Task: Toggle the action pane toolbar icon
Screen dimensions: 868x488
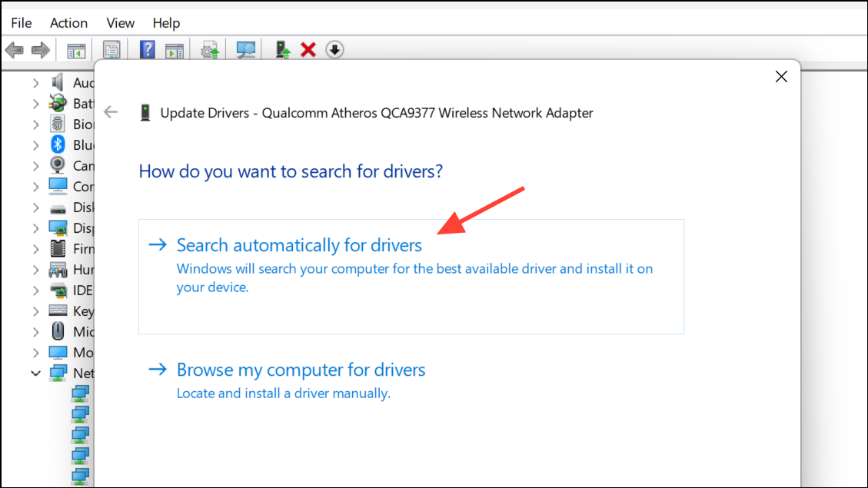Action: 175,51
